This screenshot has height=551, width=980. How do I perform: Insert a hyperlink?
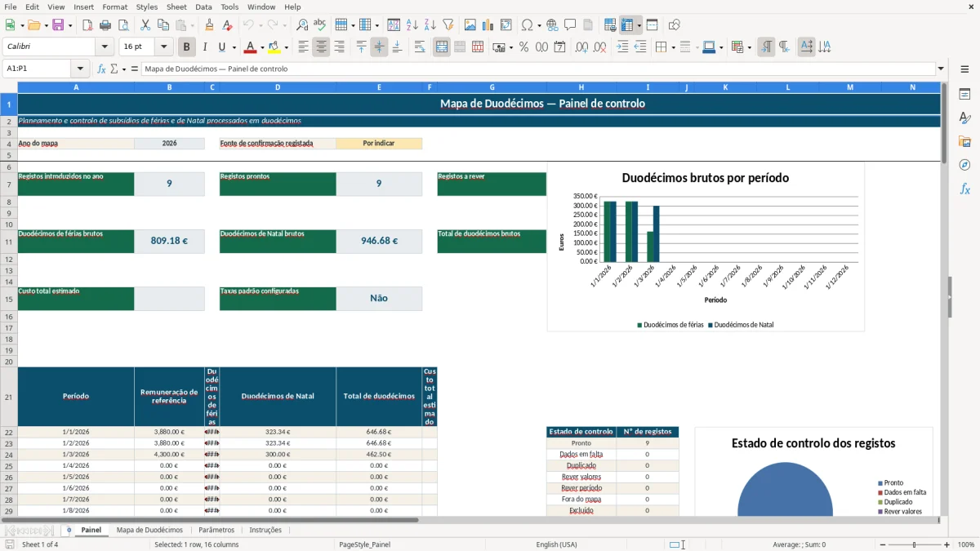pyautogui.click(x=552, y=25)
